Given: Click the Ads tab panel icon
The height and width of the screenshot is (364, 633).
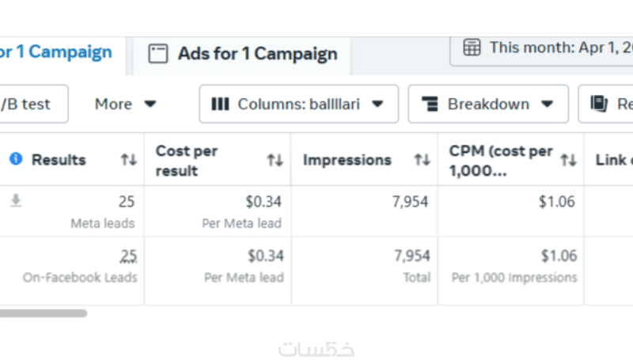Looking at the screenshot, I should pyautogui.click(x=158, y=54).
